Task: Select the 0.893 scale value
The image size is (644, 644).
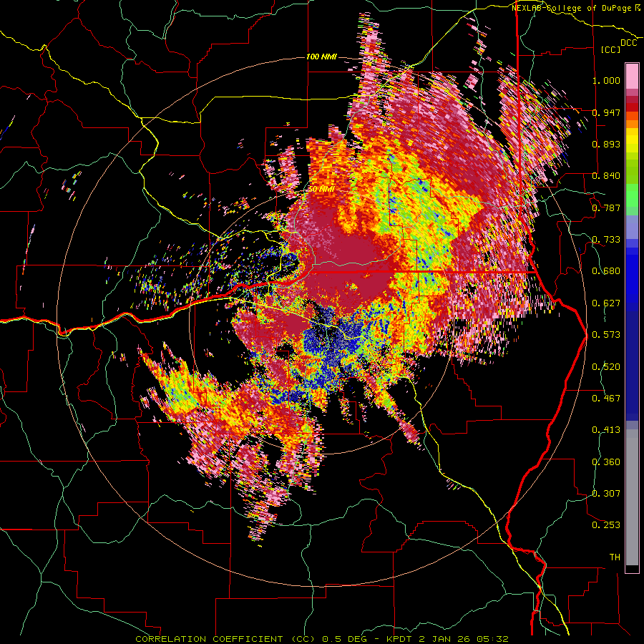Action: 606,144
